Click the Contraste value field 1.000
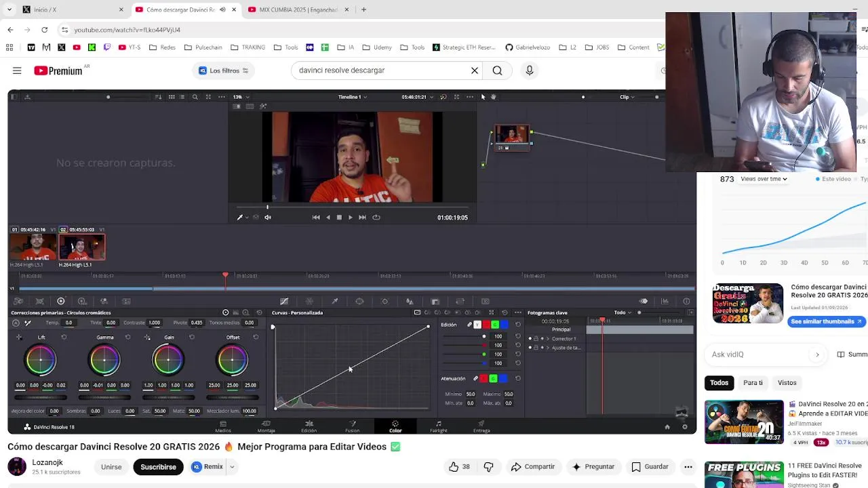The image size is (868, 488). [x=155, y=323]
